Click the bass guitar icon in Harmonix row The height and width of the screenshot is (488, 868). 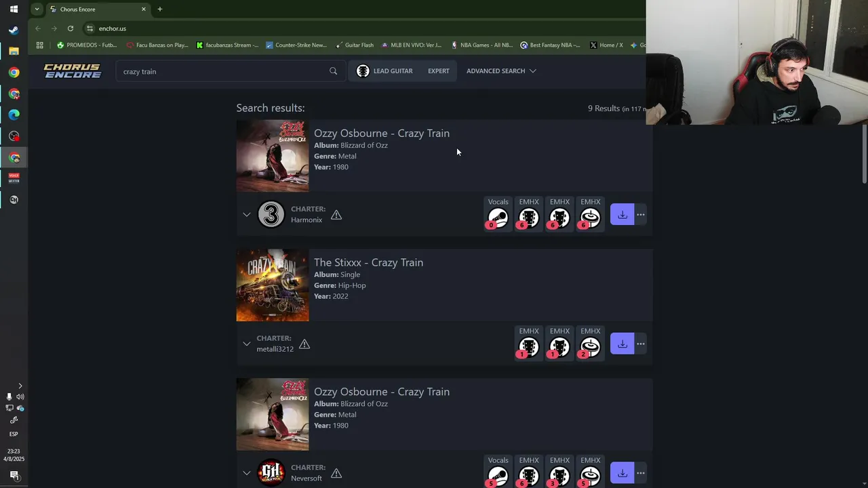pos(559,218)
